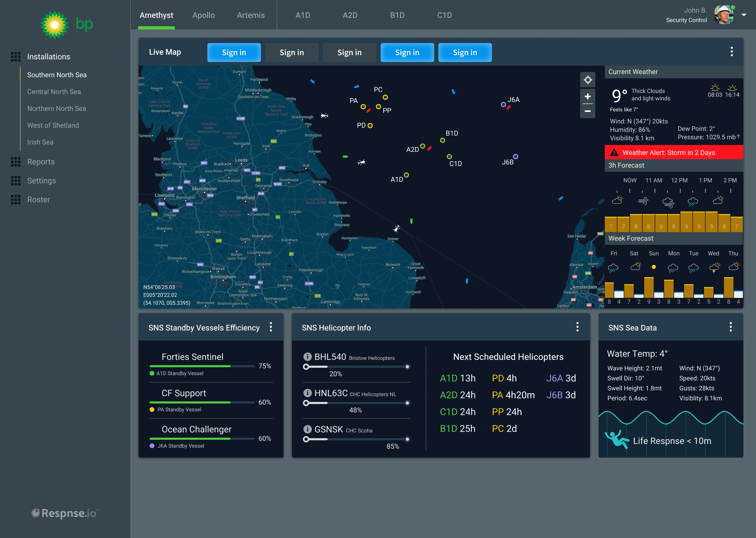
Task: Click the helicopter icon near Cromer
Action: (397, 228)
